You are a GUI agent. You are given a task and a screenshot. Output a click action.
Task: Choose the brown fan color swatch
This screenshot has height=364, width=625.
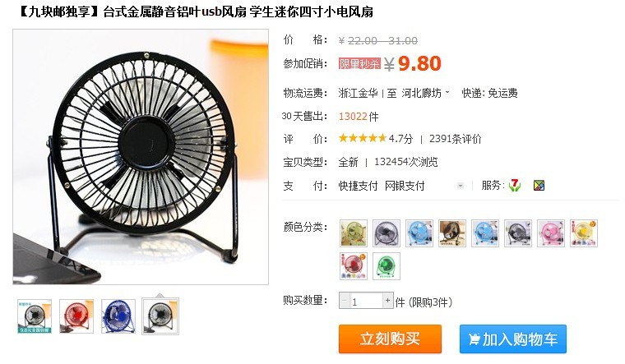pos(452,233)
